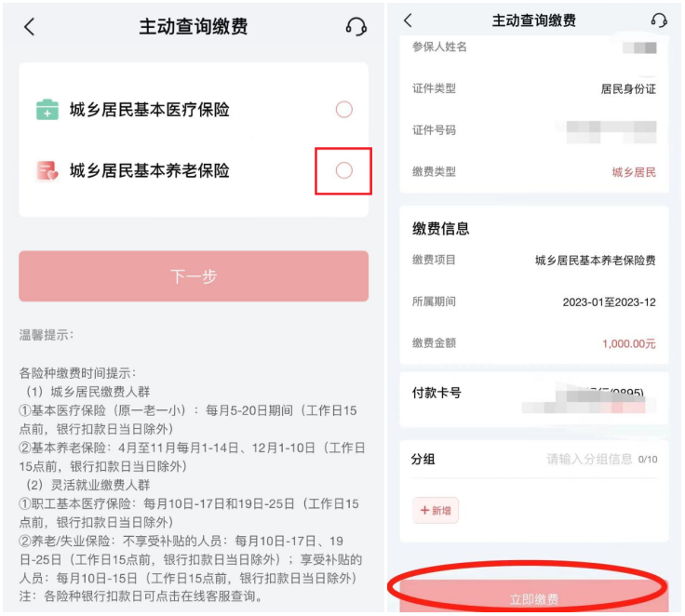Focus the 分组 information input field
This screenshot has height=616, width=685.
coord(588,459)
